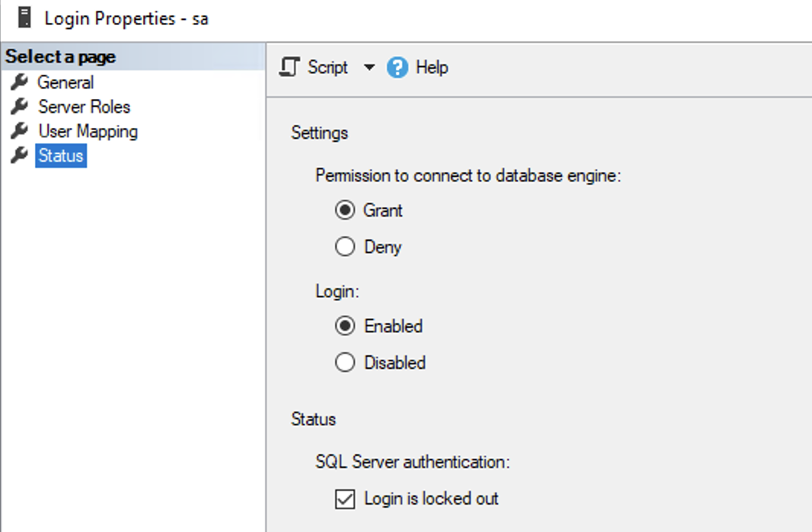Click the Script button label
This screenshot has height=532, width=812.
pos(328,67)
